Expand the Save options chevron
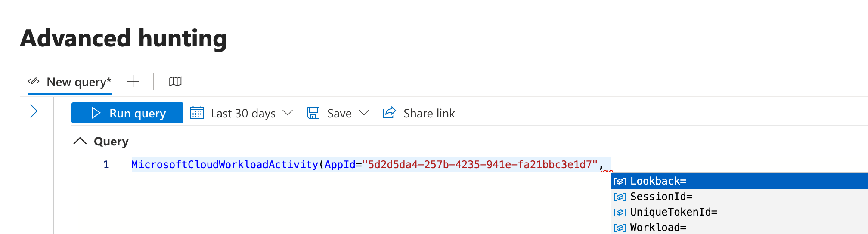This screenshot has width=868, height=234. (x=364, y=113)
